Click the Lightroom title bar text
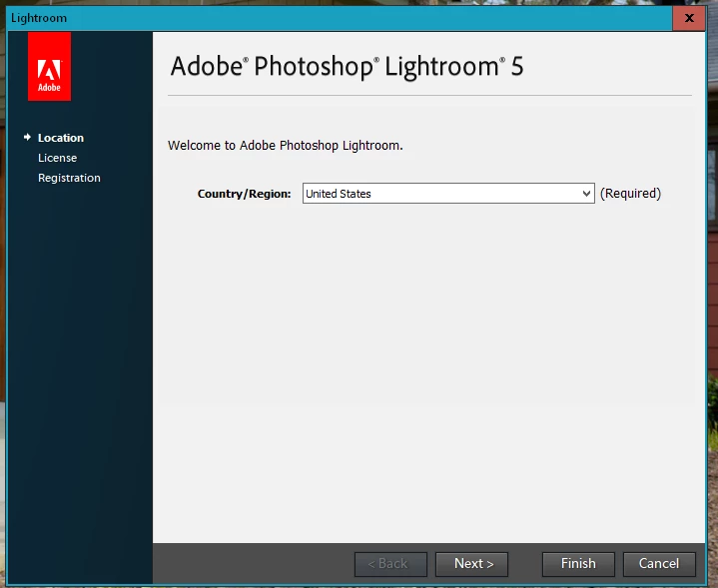Viewport: 718px width, 588px height. click(x=39, y=18)
